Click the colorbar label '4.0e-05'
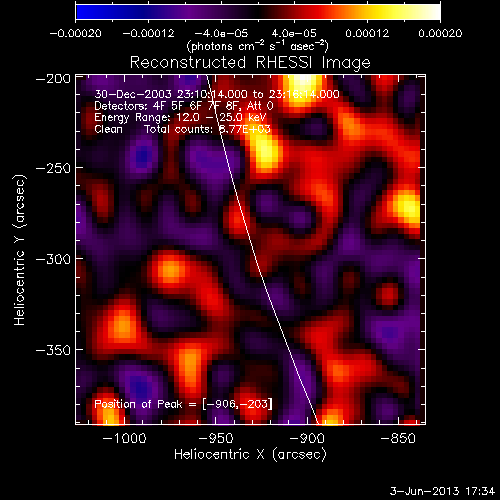Screen dimensions: 500x500 click(x=294, y=33)
